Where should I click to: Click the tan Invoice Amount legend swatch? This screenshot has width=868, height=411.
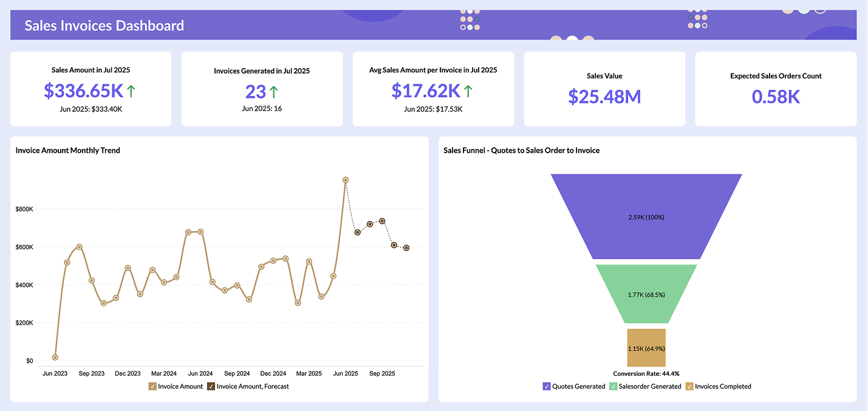tap(152, 386)
